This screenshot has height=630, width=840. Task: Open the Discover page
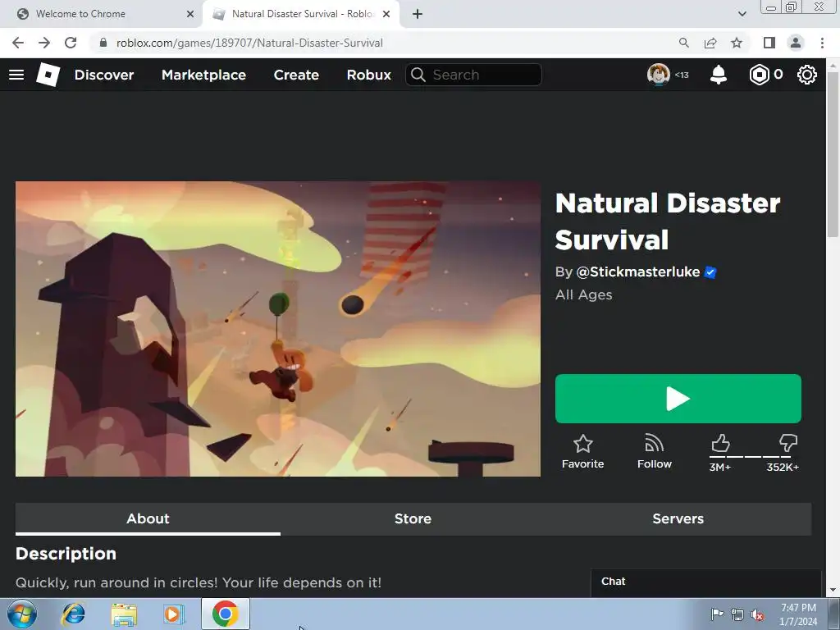pyautogui.click(x=104, y=75)
